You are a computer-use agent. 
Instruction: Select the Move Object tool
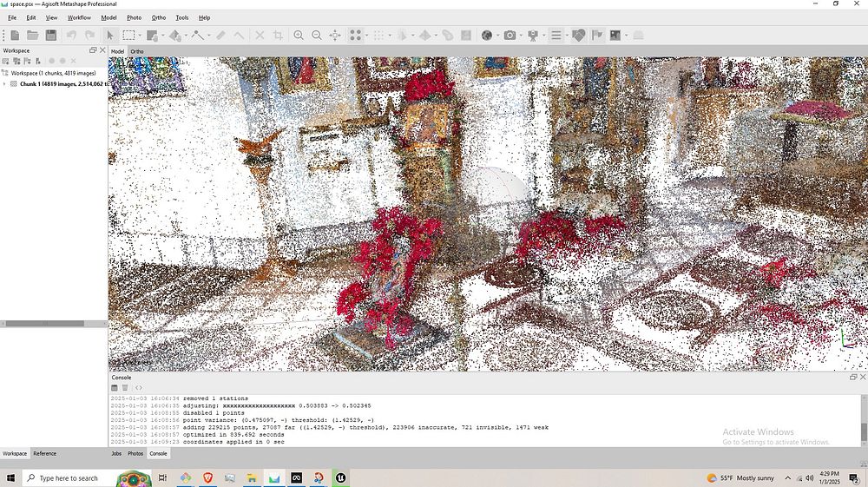click(175, 36)
